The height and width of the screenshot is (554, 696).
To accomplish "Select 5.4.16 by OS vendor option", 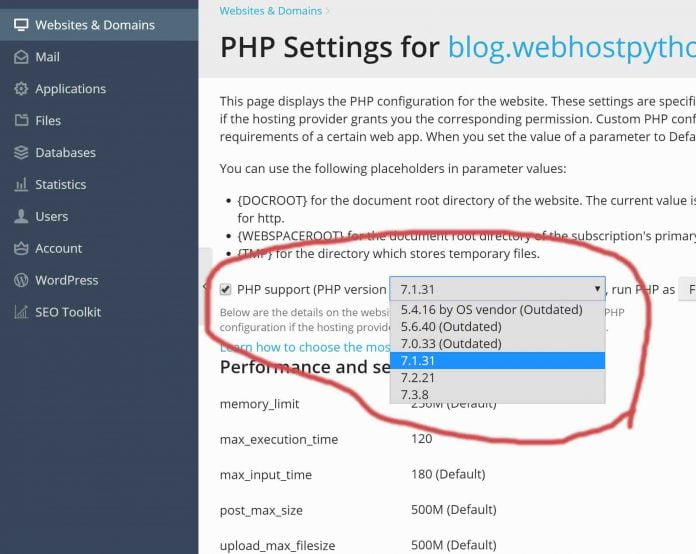I will click(x=497, y=310).
